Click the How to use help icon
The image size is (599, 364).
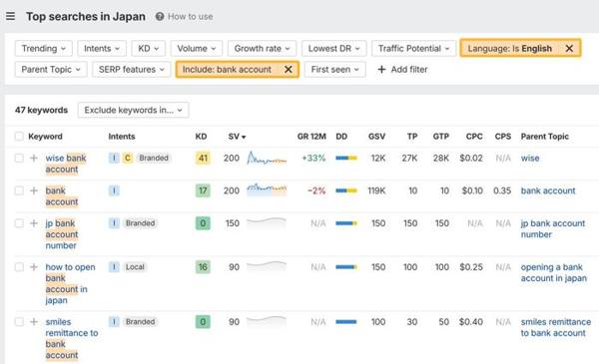[160, 16]
